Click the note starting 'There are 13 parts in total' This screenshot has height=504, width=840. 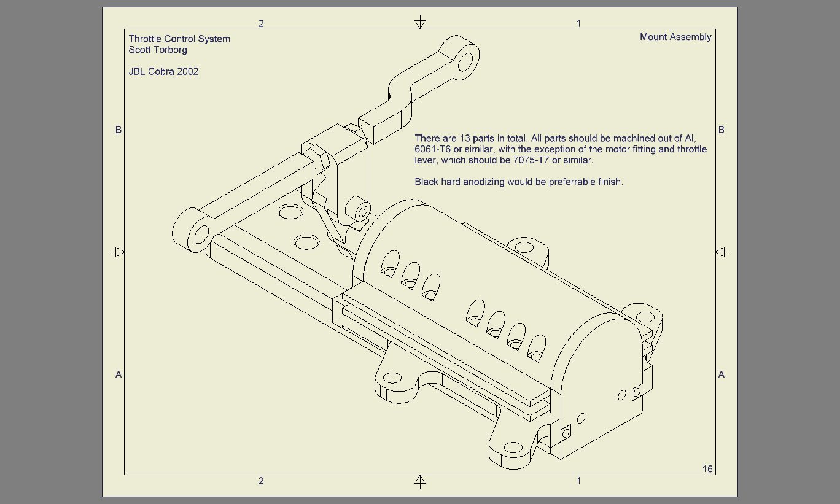(x=561, y=149)
